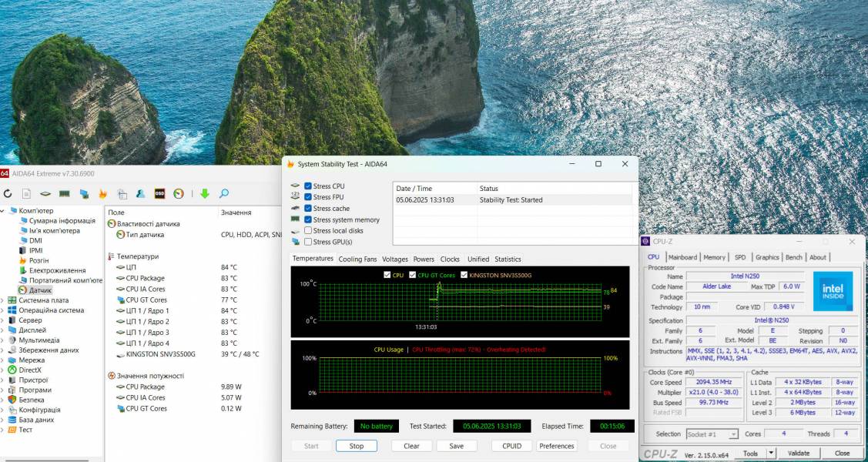Toggle the KINGSTON SNV3S500G graph checkbox
868x462 pixels.
click(x=464, y=275)
